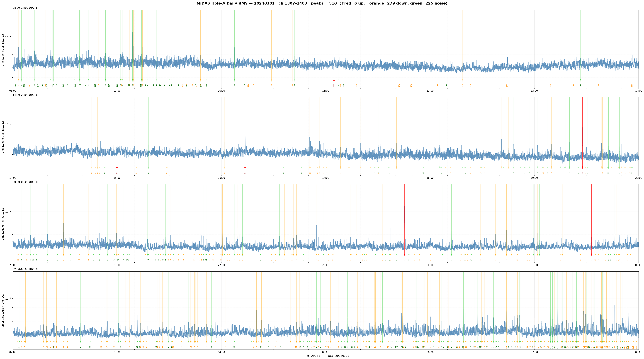The width and height of the screenshot is (644, 359).
Task: Select the '14:00–20:00 UTC+8' panel heading
Action: [25, 95]
